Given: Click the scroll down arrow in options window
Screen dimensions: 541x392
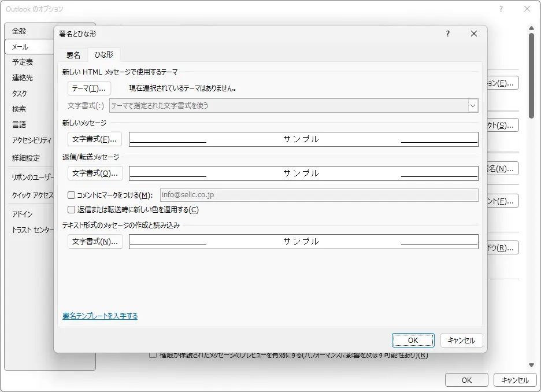Looking at the screenshot, I should pos(531,365).
